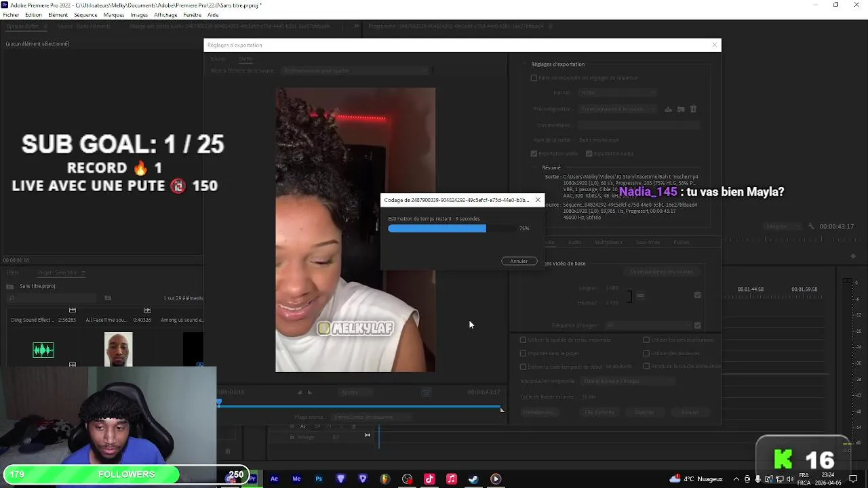Toggle the start timecode checkbox

click(x=523, y=367)
